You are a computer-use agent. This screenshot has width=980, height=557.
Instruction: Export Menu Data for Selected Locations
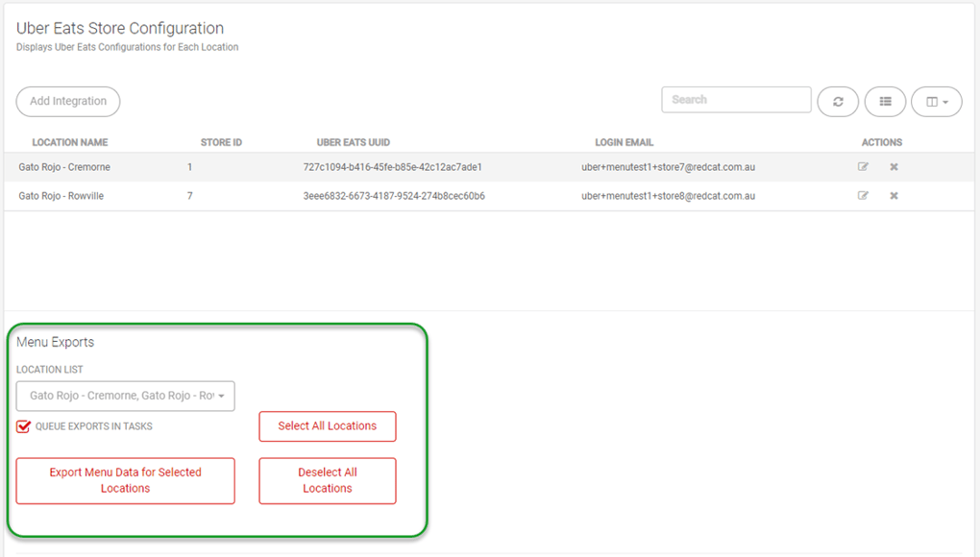point(125,480)
